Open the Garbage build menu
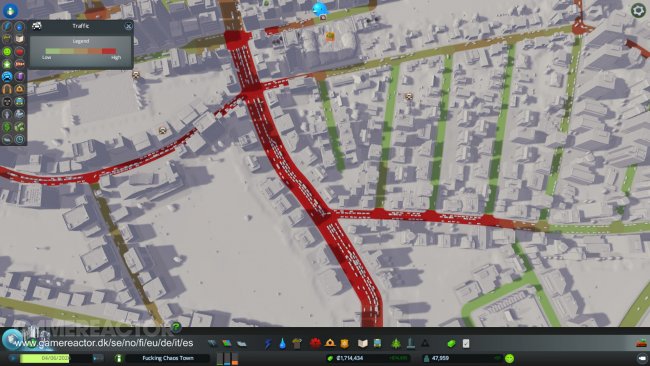This screenshot has width=650, height=366. point(297,343)
